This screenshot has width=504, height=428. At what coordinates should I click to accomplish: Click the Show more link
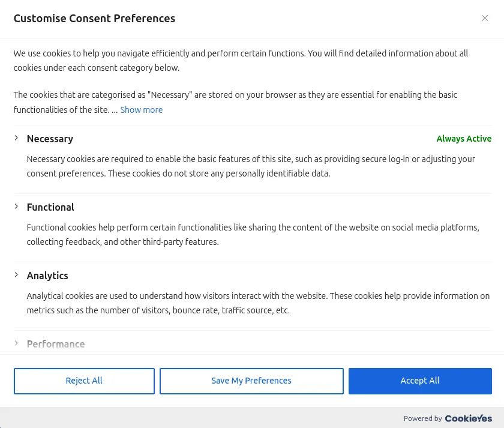click(141, 110)
